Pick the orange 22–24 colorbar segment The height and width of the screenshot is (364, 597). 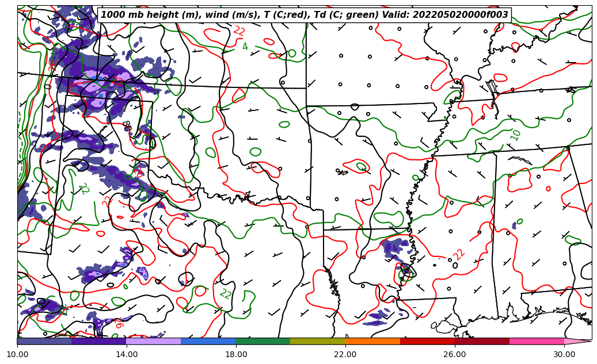(x=372, y=341)
